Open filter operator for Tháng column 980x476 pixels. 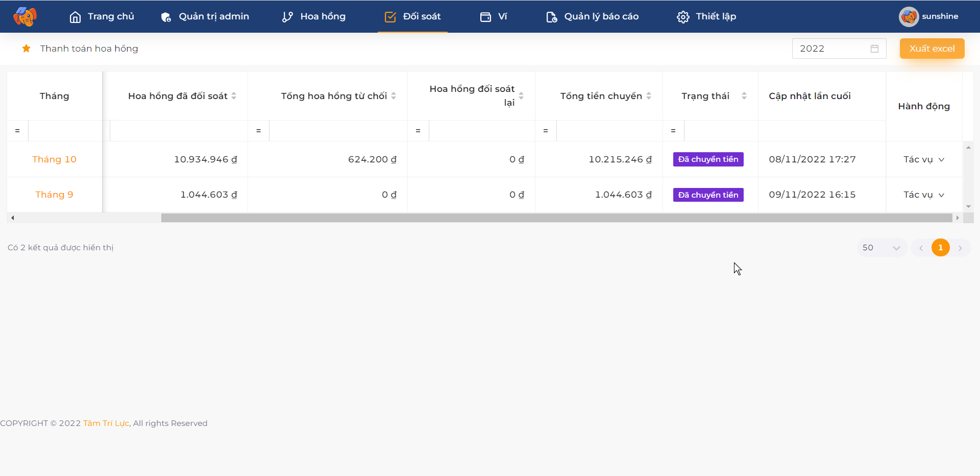[17, 131]
